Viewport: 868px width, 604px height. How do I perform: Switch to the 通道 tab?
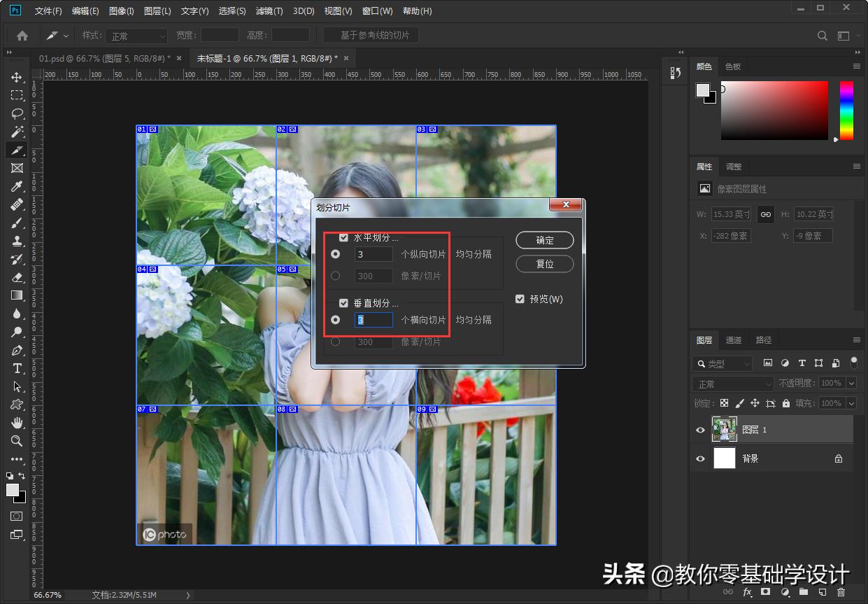tap(733, 340)
